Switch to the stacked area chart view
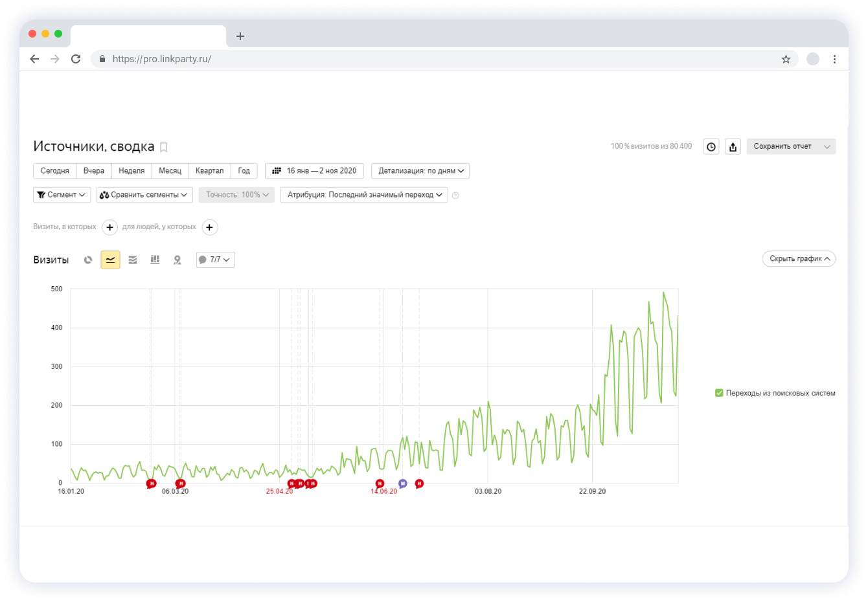868x602 pixels. click(133, 260)
